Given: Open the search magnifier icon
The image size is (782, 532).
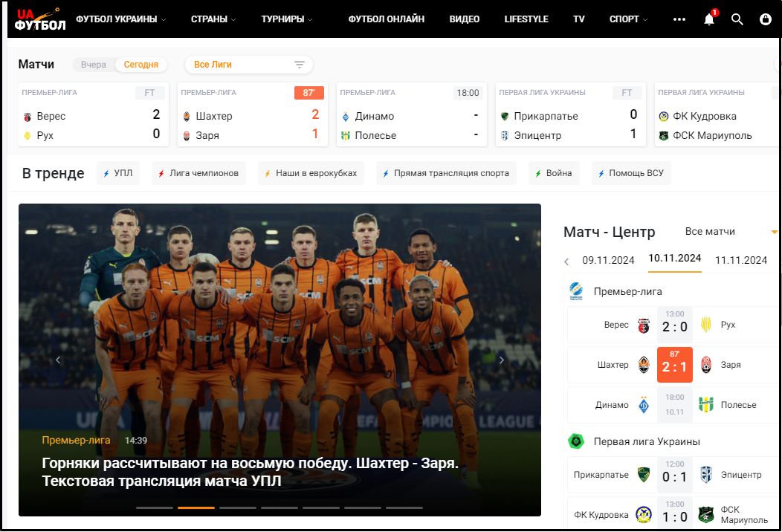Looking at the screenshot, I should 737,19.
